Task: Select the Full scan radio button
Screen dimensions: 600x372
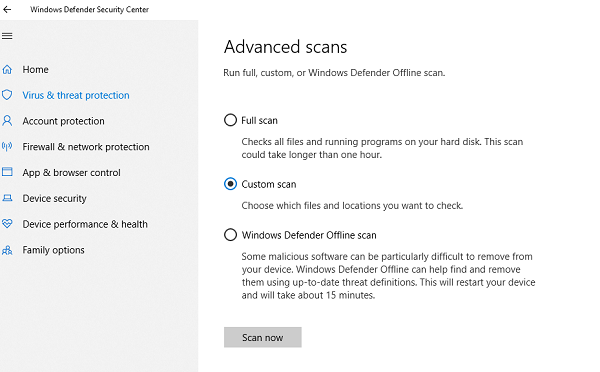Action: (x=230, y=120)
